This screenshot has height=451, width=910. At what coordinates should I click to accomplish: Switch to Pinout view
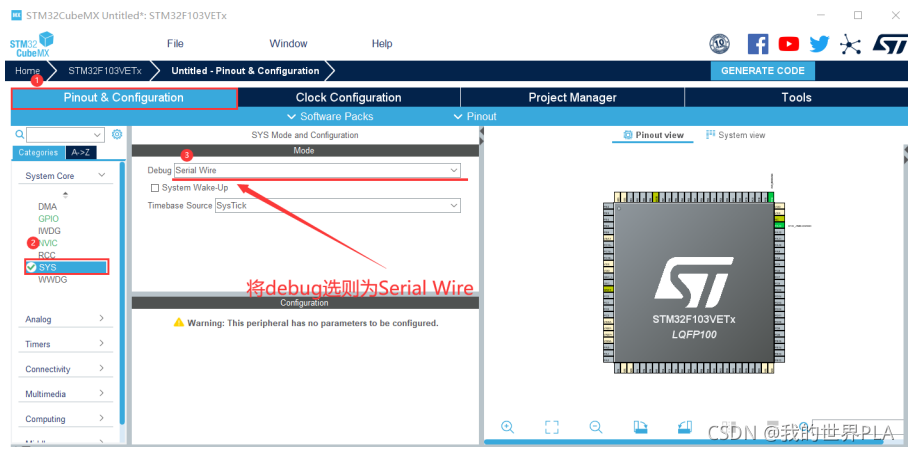pos(653,135)
